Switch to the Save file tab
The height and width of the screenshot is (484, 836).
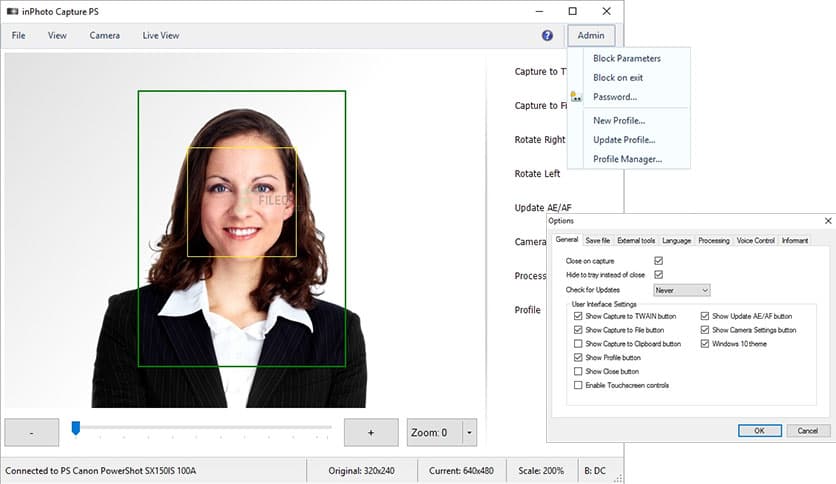(x=598, y=240)
